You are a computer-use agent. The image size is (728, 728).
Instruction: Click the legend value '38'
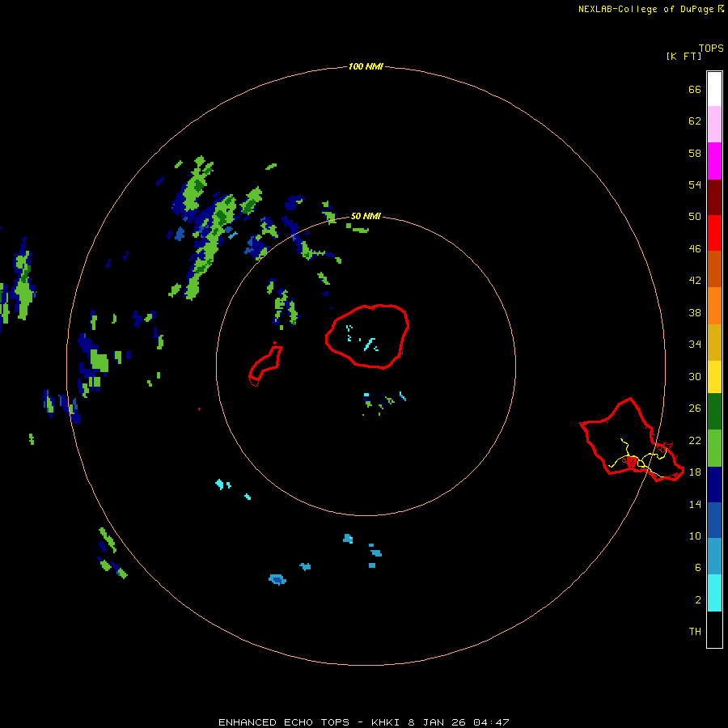coord(695,313)
